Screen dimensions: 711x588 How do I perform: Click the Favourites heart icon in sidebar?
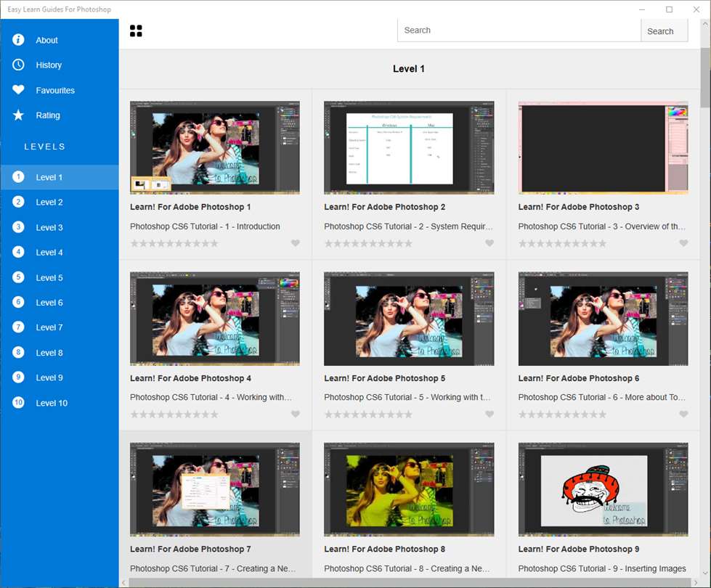pyautogui.click(x=18, y=90)
